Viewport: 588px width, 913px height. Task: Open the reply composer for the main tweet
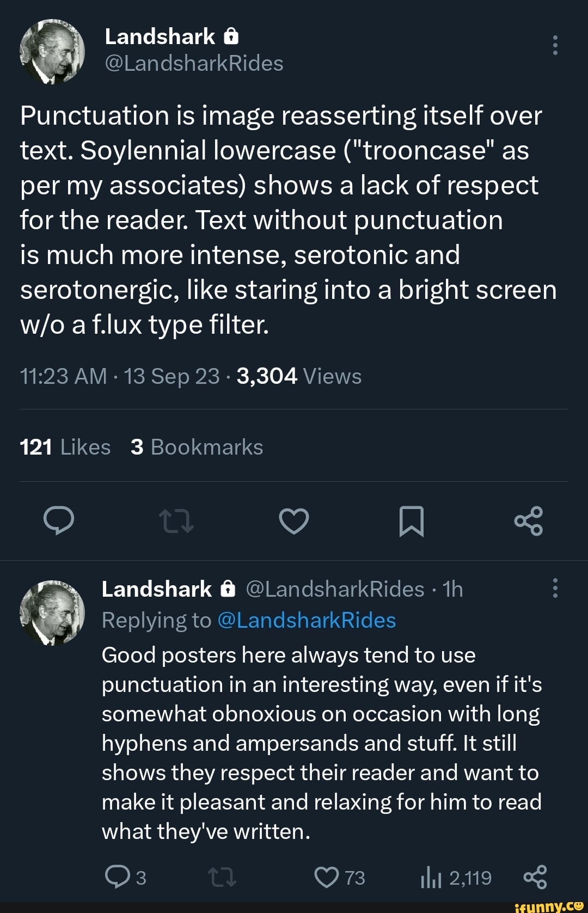[60, 521]
